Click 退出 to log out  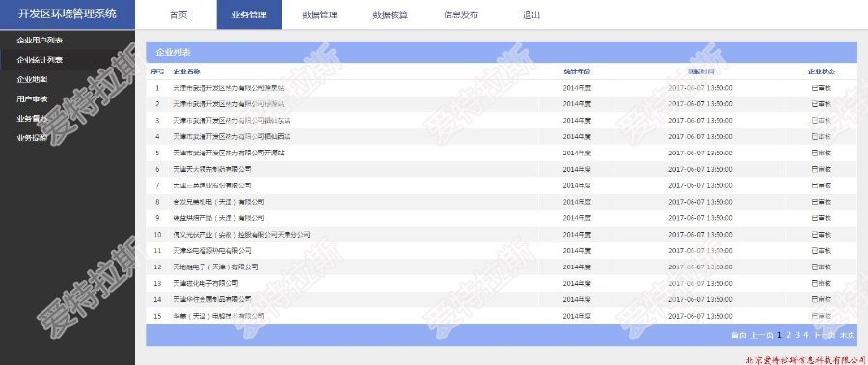[530, 14]
